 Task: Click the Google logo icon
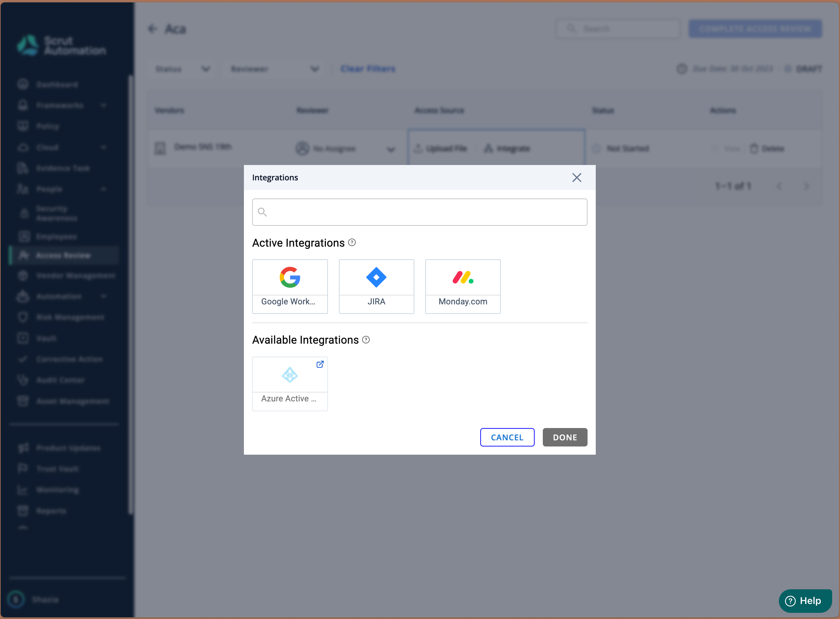290,277
